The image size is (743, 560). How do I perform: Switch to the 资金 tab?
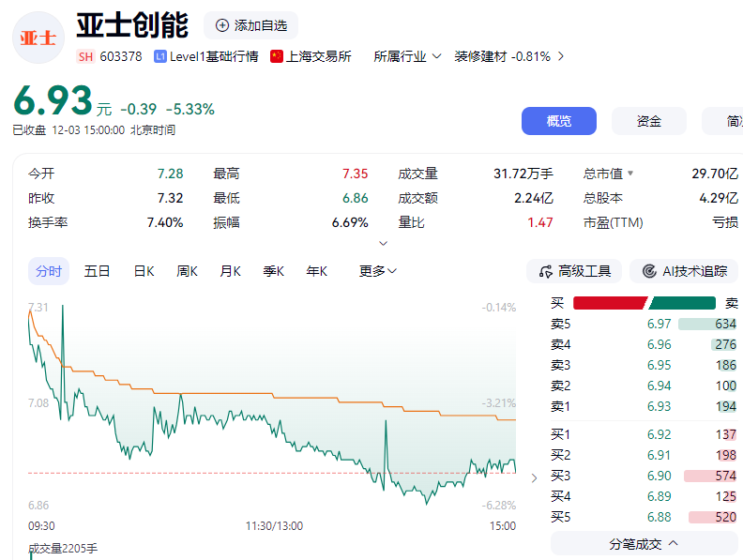coord(649,121)
